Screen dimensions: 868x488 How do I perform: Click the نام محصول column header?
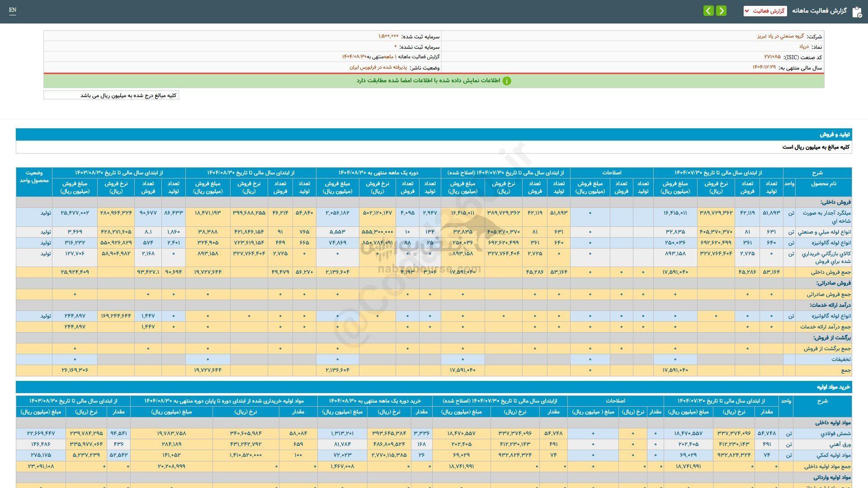pyautogui.click(x=823, y=183)
